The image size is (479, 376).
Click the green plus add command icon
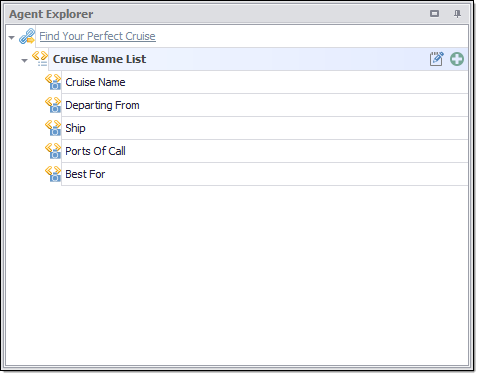(457, 59)
